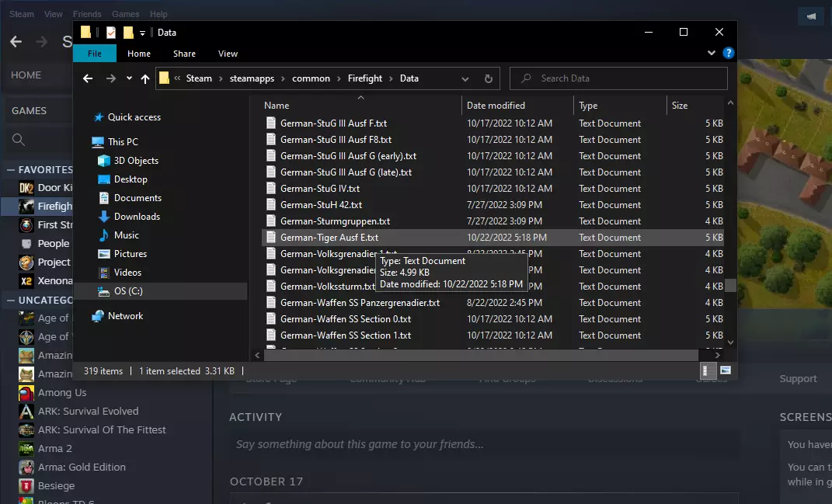Open Explorer help question mark icon
The width and height of the screenshot is (832, 504).
tap(729, 53)
